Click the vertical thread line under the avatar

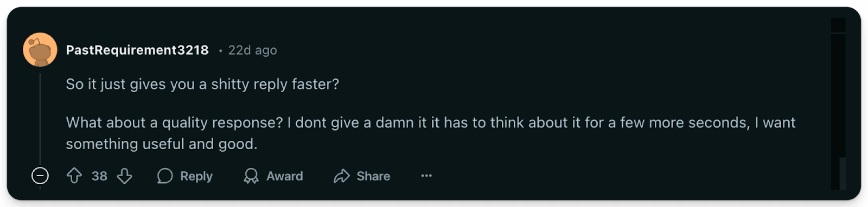click(x=40, y=118)
